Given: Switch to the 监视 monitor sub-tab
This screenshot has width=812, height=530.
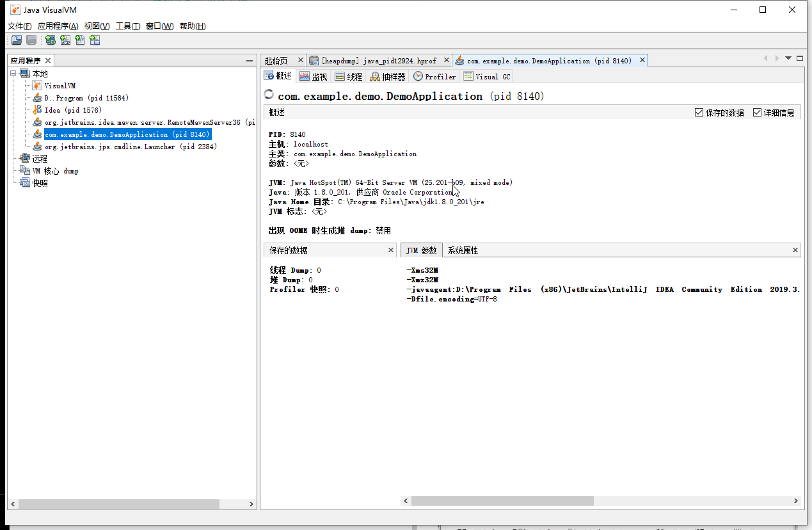Looking at the screenshot, I should [x=313, y=76].
